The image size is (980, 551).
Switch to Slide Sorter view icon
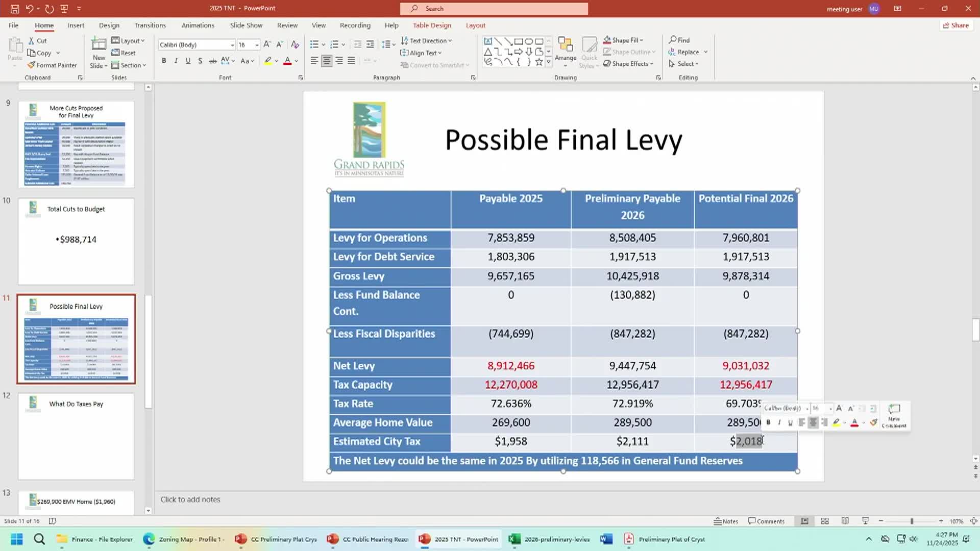pyautogui.click(x=825, y=521)
